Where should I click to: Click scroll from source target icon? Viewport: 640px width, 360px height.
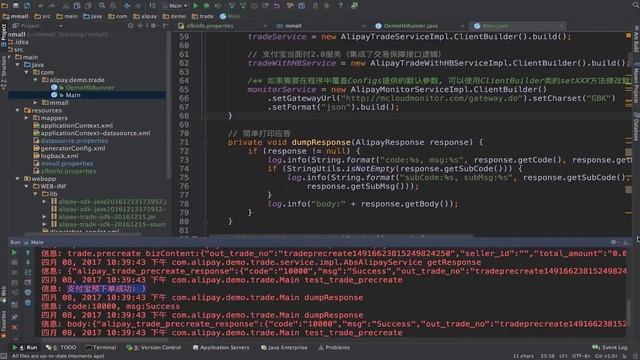[130, 26]
